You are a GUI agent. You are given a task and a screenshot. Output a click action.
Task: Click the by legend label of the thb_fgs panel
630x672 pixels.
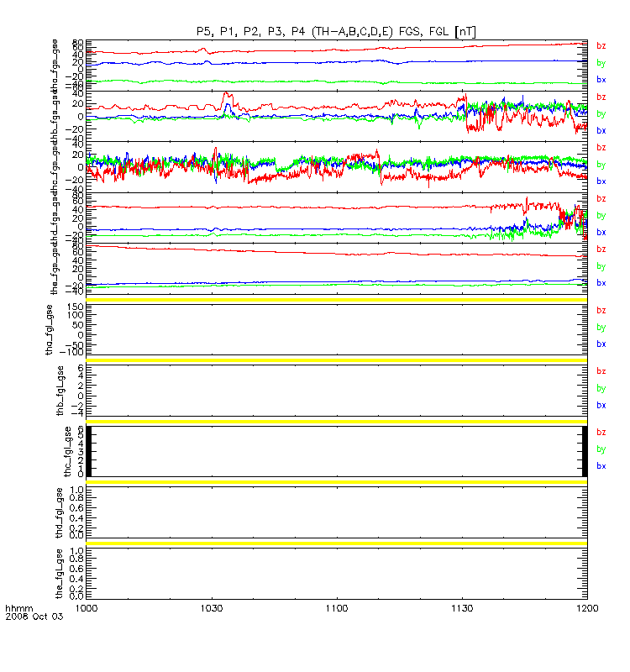[601, 114]
